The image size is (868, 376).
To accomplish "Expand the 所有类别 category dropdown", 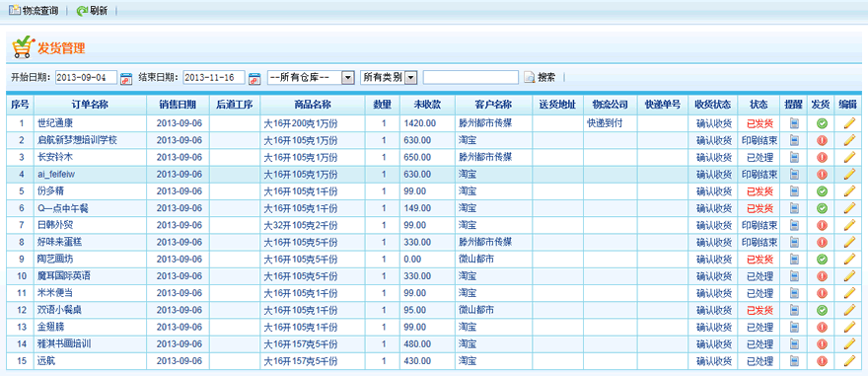I will click(388, 78).
